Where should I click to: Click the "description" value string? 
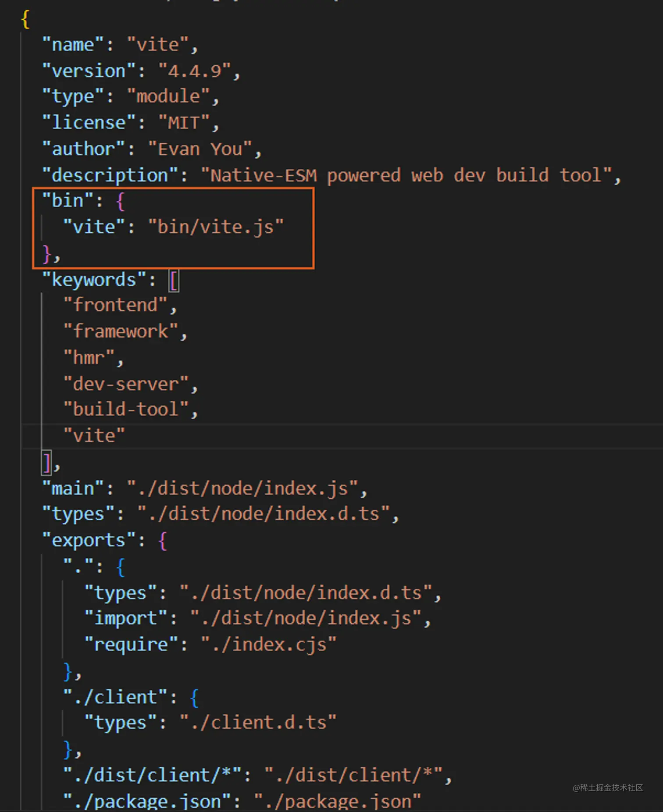tap(406, 175)
